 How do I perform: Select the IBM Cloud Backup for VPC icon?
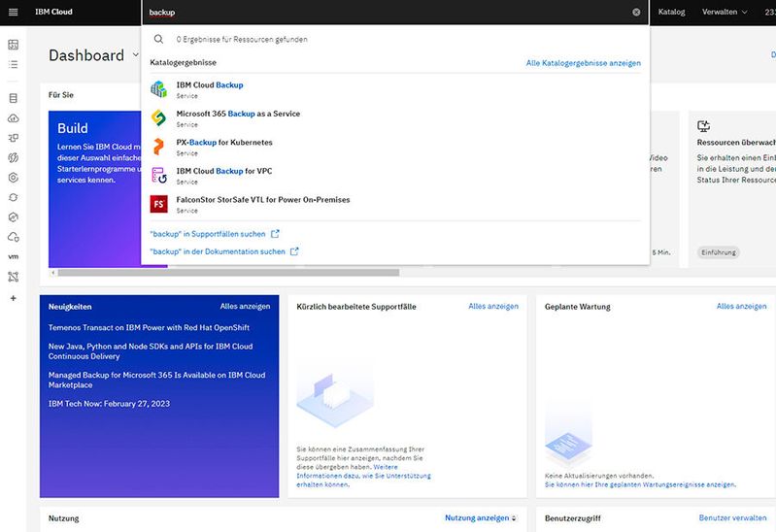pyautogui.click(x=159, y=176)
